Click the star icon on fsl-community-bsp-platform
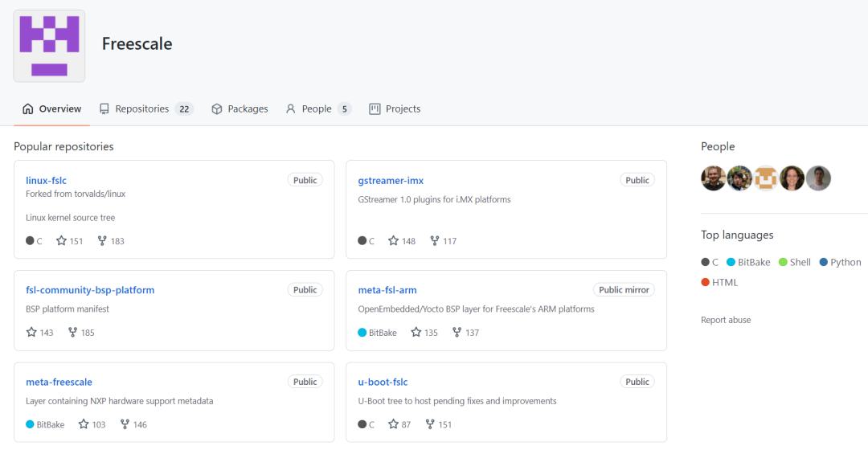The height and width of the screenshot is (450, 868). pos(31,332)
